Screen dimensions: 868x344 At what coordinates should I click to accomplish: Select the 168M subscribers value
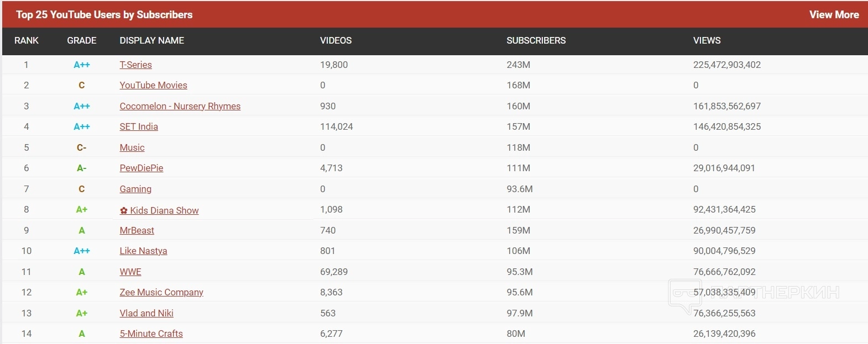tap(518, 85)
